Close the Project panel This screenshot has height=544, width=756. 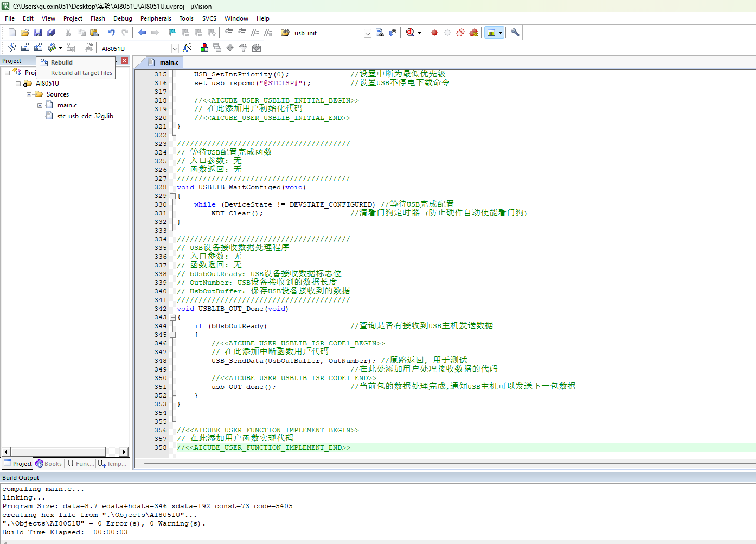(124, 61)
